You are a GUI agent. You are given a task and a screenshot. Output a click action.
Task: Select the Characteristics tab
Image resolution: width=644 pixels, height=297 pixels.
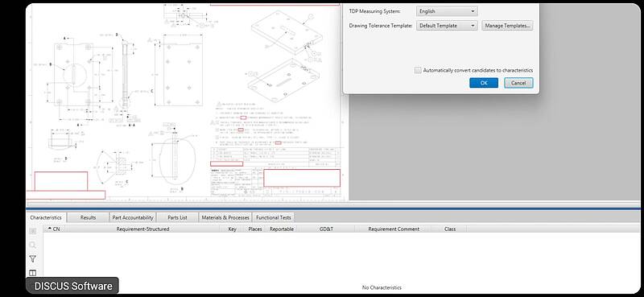46,217
